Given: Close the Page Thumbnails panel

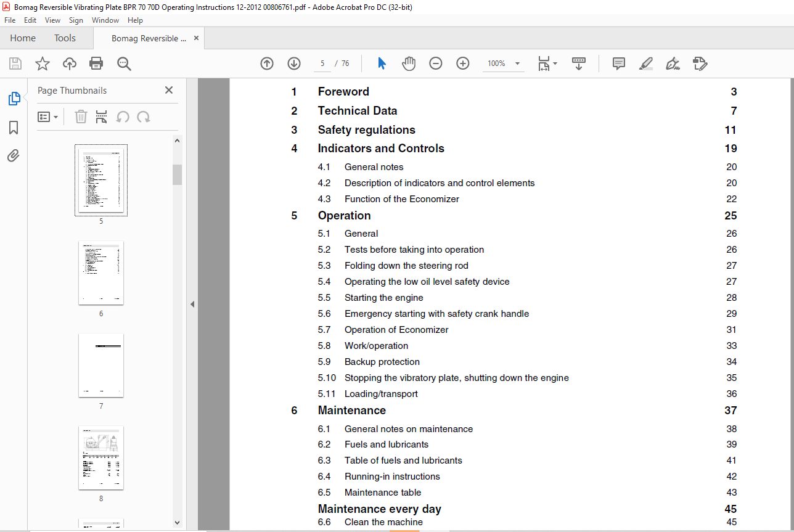Looking at the screenshot, I should click(x=169, y=90).
